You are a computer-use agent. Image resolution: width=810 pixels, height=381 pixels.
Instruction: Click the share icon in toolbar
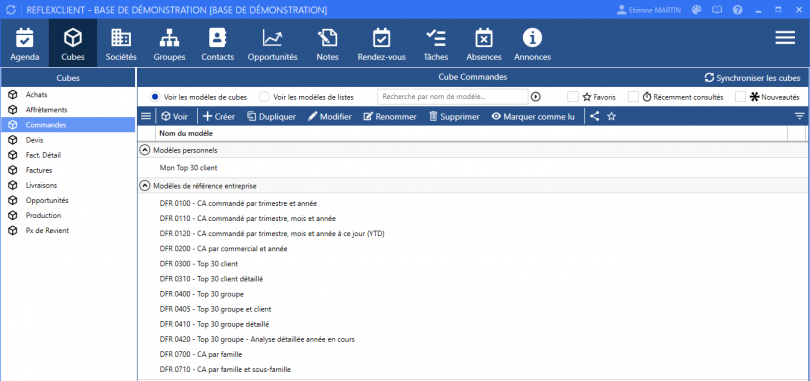tap(595, 117)
